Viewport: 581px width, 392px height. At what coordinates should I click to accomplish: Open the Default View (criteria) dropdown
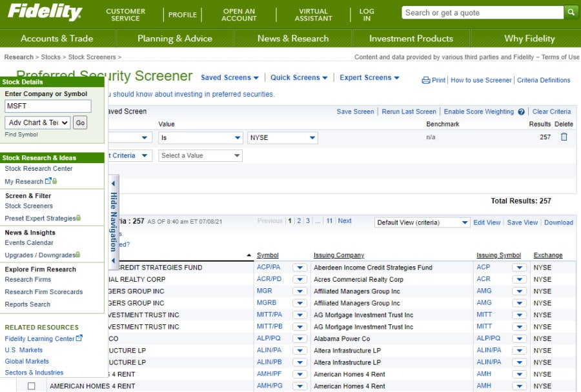click(x=422, y=222)
